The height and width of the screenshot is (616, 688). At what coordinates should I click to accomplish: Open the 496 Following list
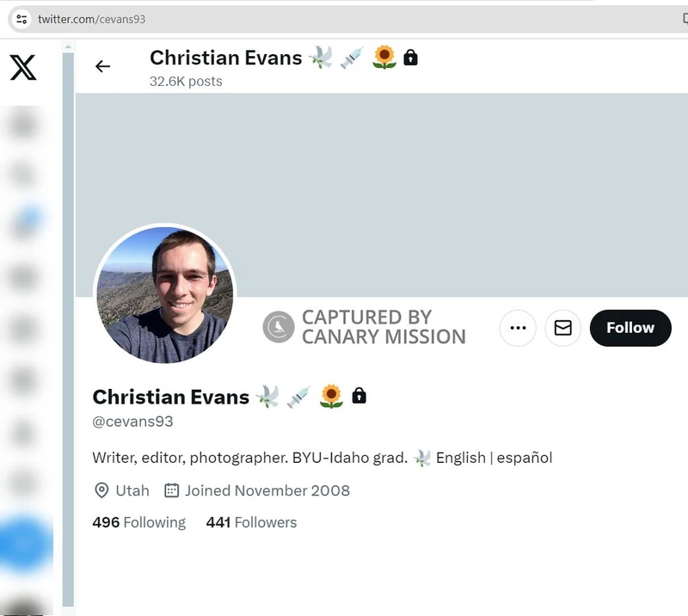(138, 522)
